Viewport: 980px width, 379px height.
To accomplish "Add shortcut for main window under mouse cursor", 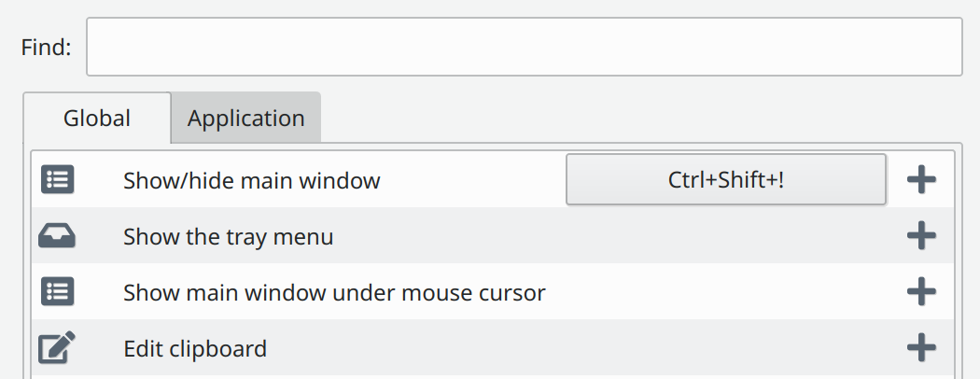I will 921,291.
